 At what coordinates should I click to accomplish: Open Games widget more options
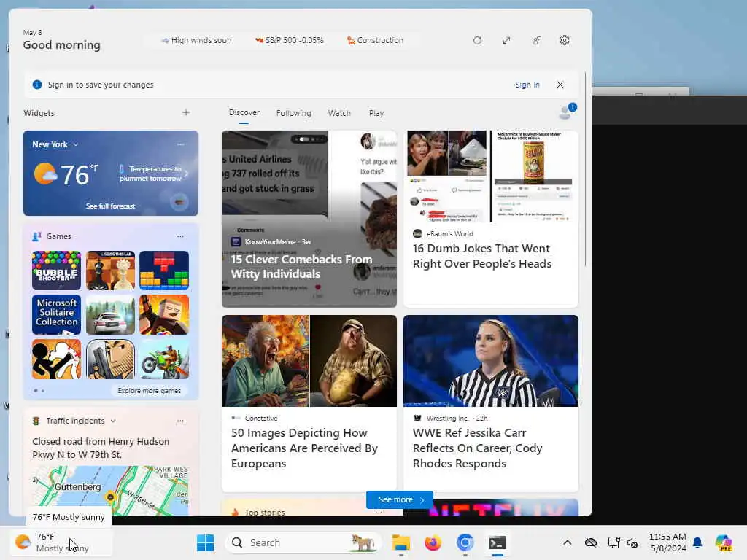tap(181, 236)
